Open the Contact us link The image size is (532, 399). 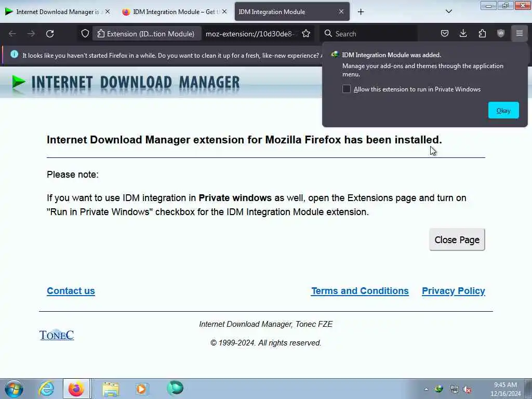point(71,291)
